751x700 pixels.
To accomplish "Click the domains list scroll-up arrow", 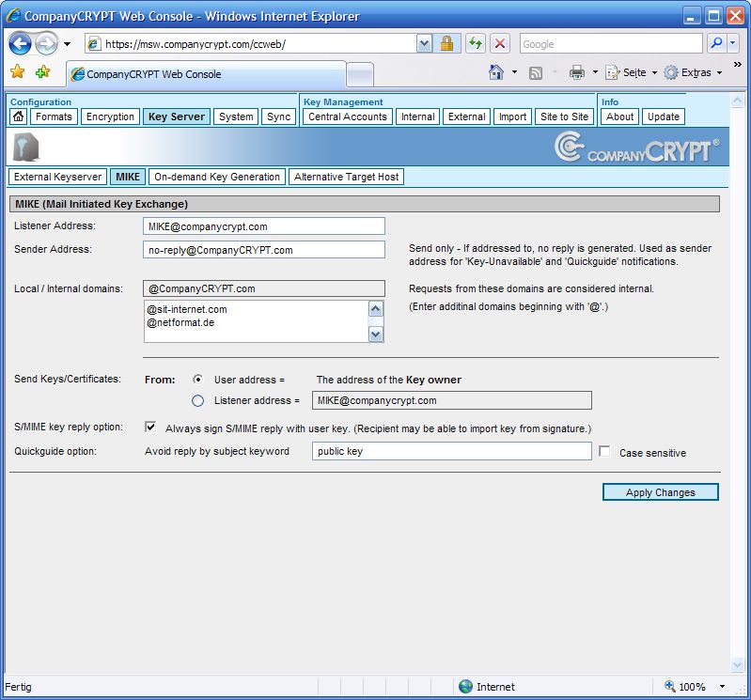I will click(x=376, y=309).
